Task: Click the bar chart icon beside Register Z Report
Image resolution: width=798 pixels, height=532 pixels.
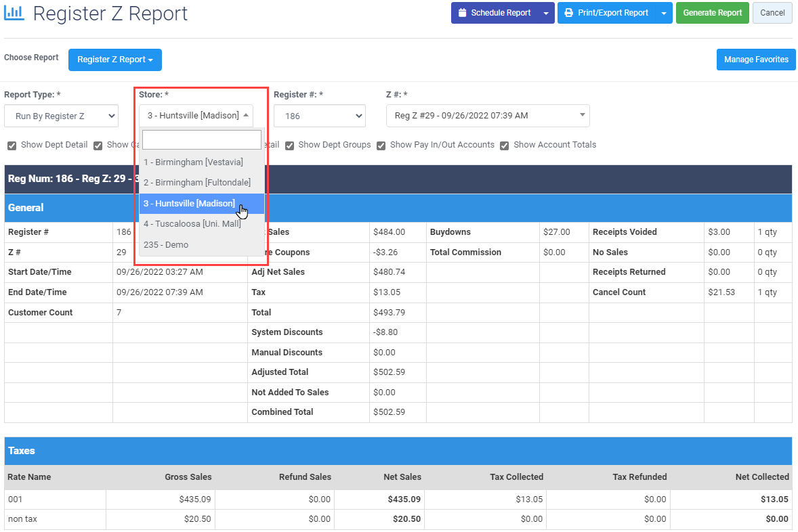Action: tap(14, 13)
